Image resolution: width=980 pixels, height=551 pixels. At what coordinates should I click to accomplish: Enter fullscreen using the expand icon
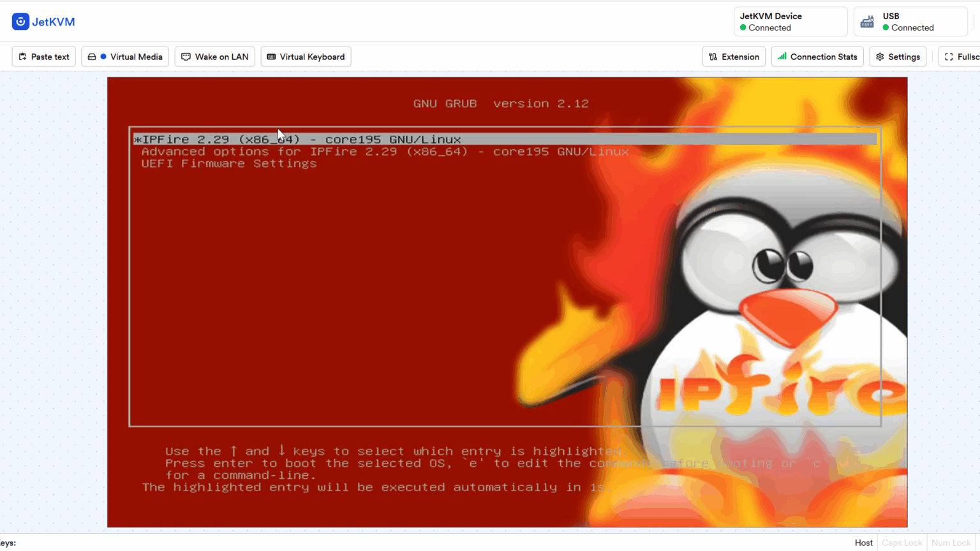(949, 57)
